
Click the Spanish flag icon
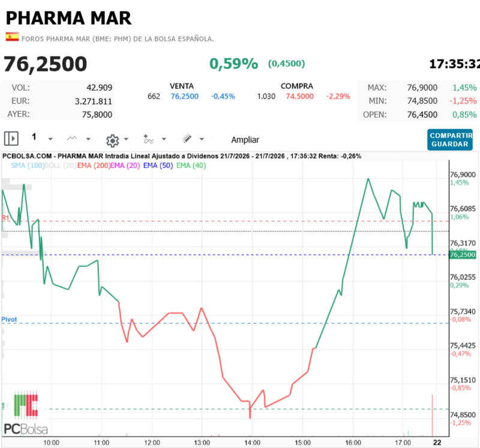point(12,37)
